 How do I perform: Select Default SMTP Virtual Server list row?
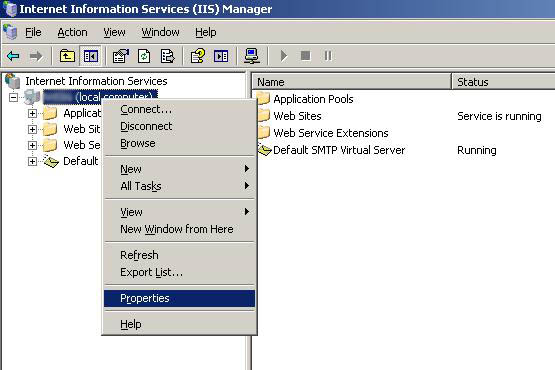[339, 150]
